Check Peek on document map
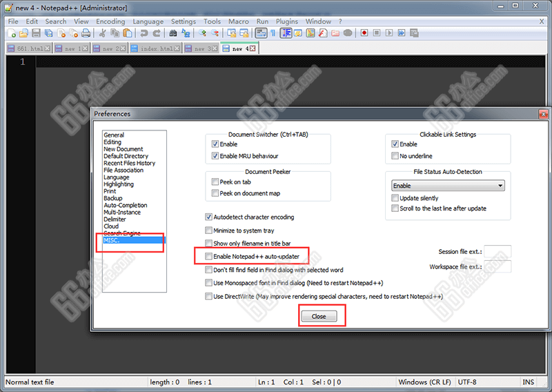Screen dimensions: 552x392 pyautogui.click(x=215, y=193)
